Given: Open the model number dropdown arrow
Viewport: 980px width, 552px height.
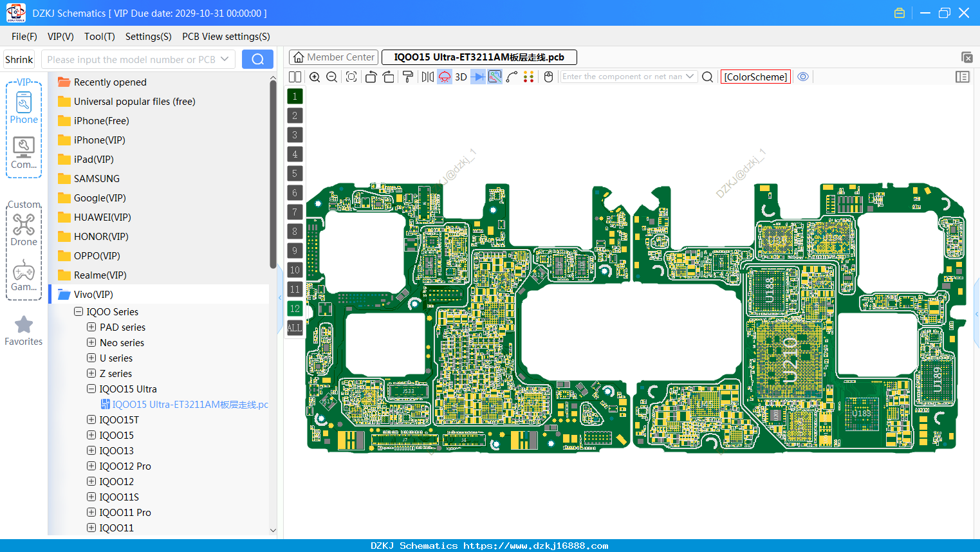Looking at the screenshot, I should point(225,59).
